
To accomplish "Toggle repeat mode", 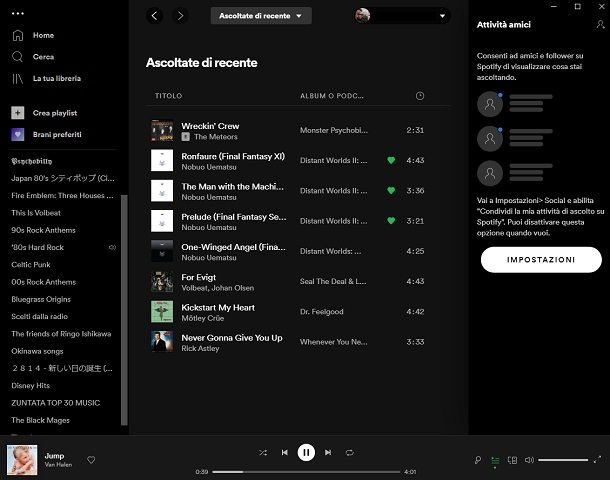I will (x=349, y=452).
